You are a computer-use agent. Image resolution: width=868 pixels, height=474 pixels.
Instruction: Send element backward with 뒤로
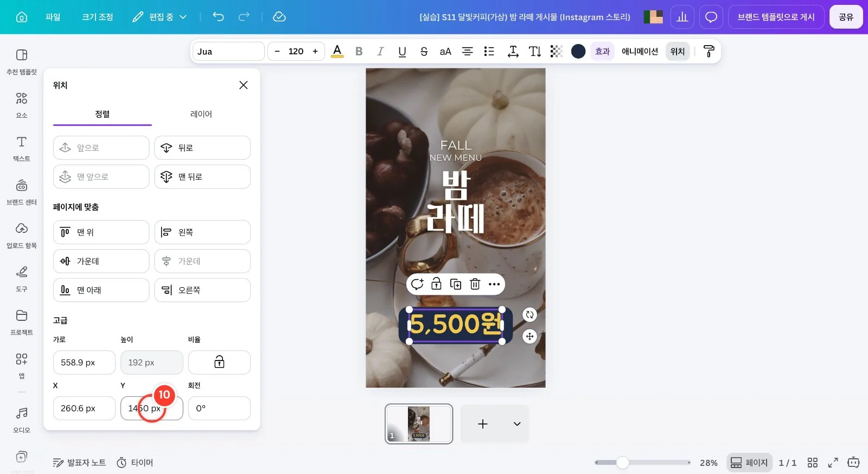[202, 148]
